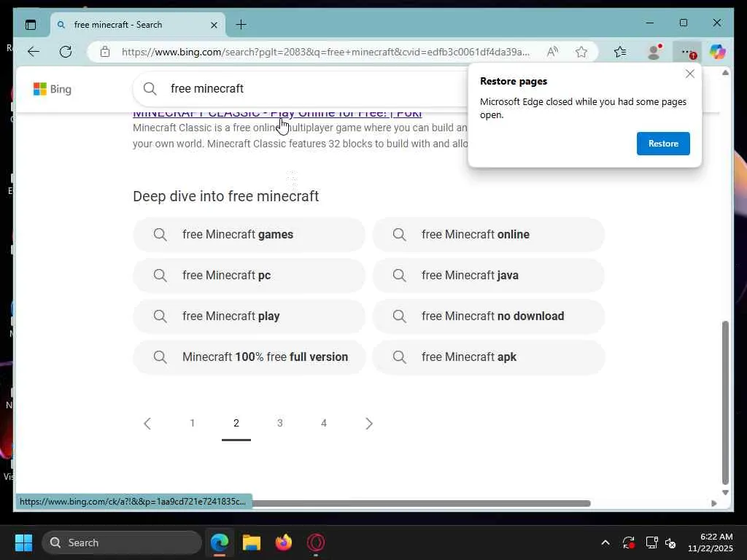Launch the Copilot icon in Edge toolbar

(718, 52)
